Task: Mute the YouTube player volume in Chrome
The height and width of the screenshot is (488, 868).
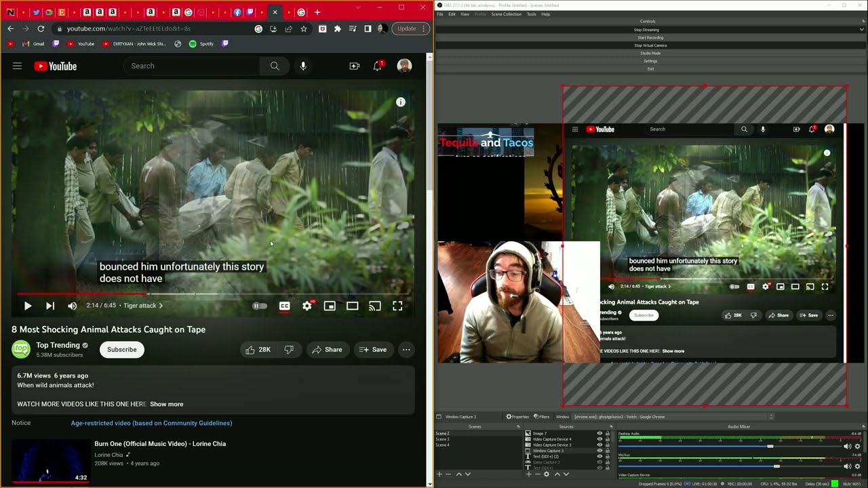Action: coord(73,306)
